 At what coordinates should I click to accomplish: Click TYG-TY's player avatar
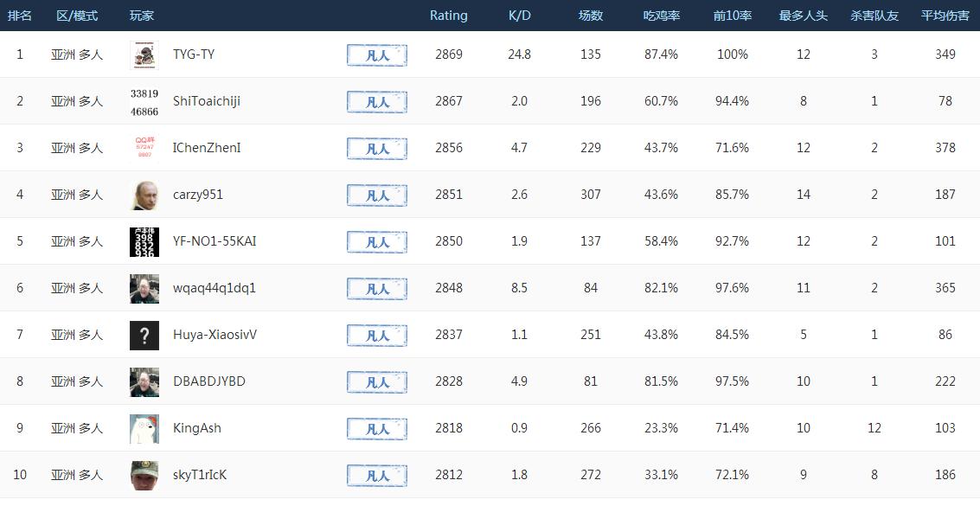point(144,54)
